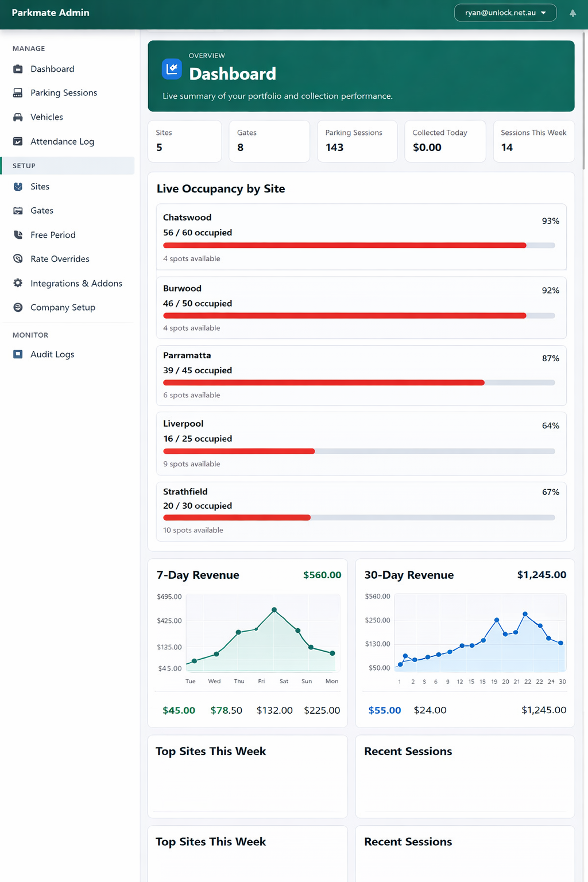This screenshot has height=882, width=588.
Task: Open the Integrations & Addons gear icon
Action: (18, 283)
